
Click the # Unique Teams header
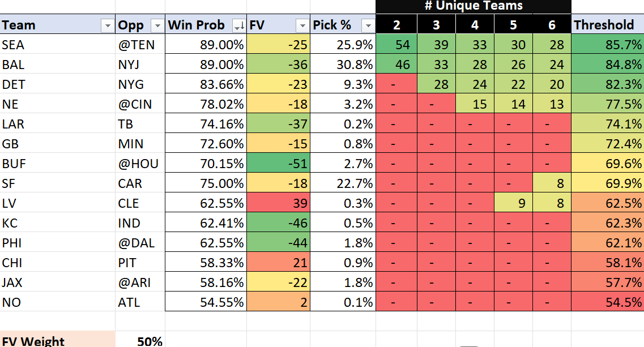[x=473, y=6]
